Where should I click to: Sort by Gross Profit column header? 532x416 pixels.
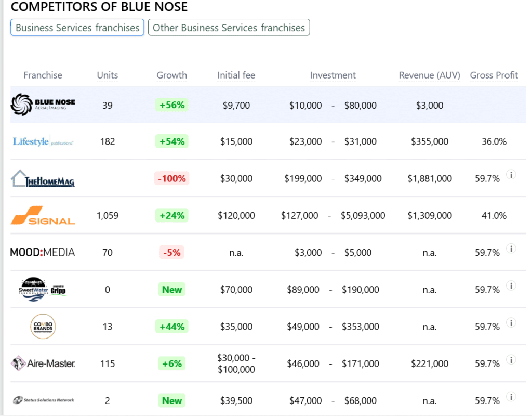tap(494, 75)
